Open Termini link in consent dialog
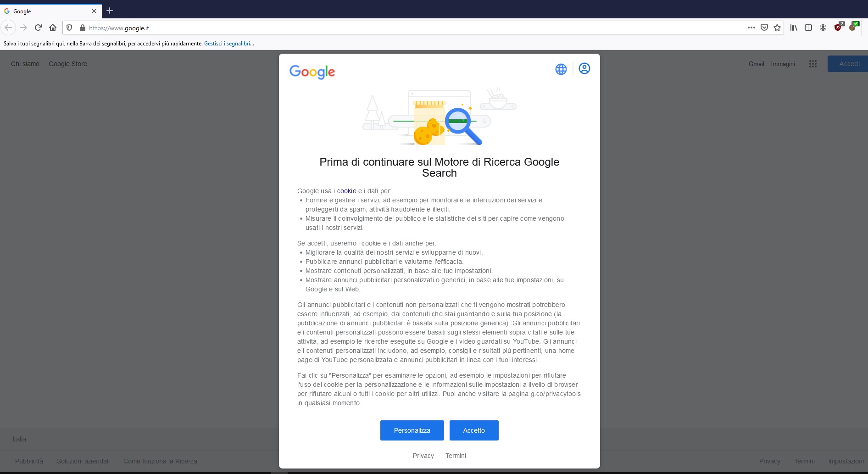The image size is (868, 474). click(456, 456)
